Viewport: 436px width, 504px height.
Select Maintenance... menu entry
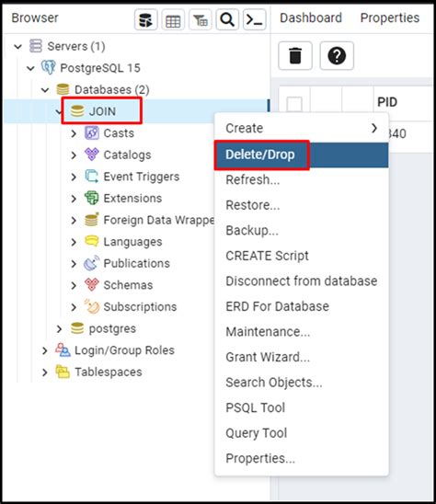pyautogui.click(x=302, y=332)
